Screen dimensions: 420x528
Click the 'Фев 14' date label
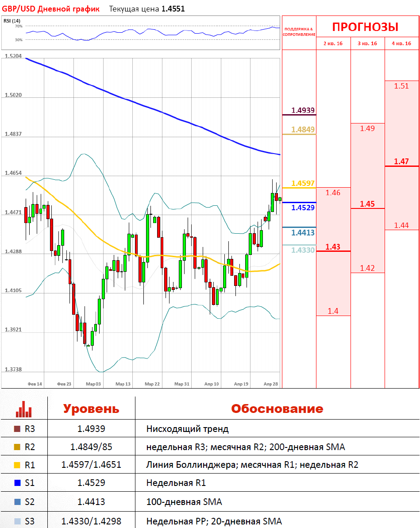(35, 384)
